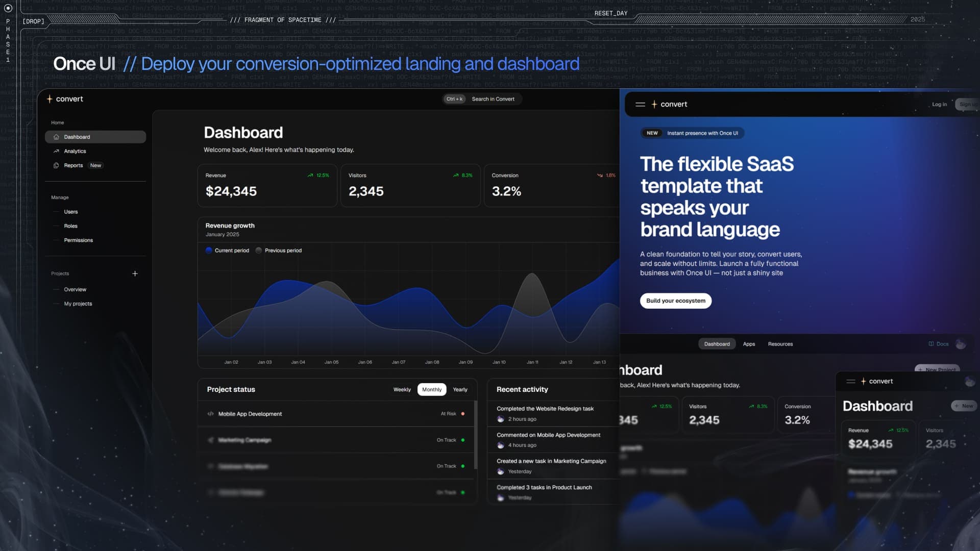Screen dimensions: 980x551
Task: Select Weekly project status range
Action: [402, 389]
